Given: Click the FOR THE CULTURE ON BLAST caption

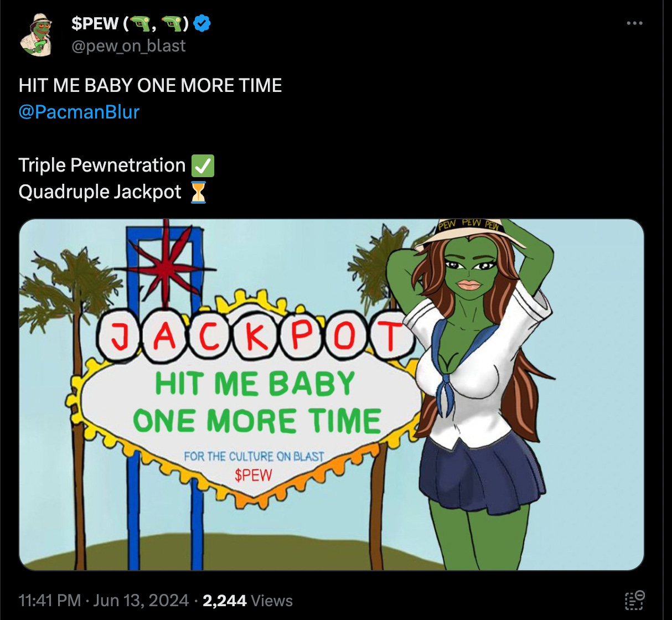Looking at the screenshot, I should coord(254,457).
